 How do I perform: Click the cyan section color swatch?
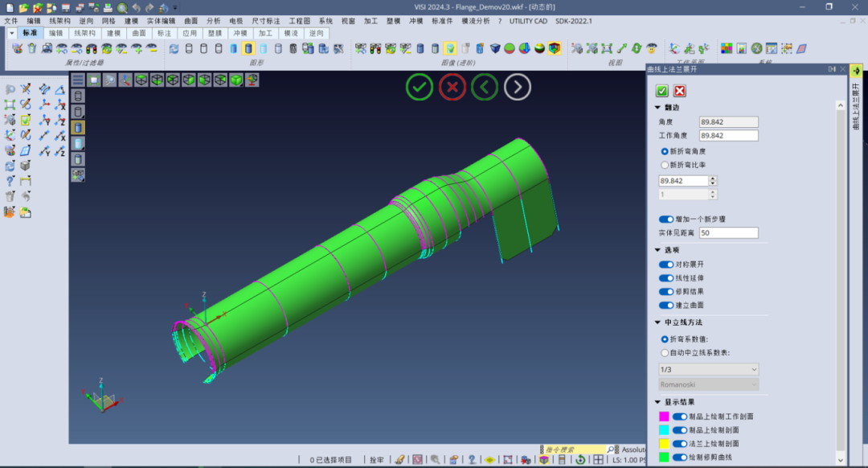pos(665,430)
